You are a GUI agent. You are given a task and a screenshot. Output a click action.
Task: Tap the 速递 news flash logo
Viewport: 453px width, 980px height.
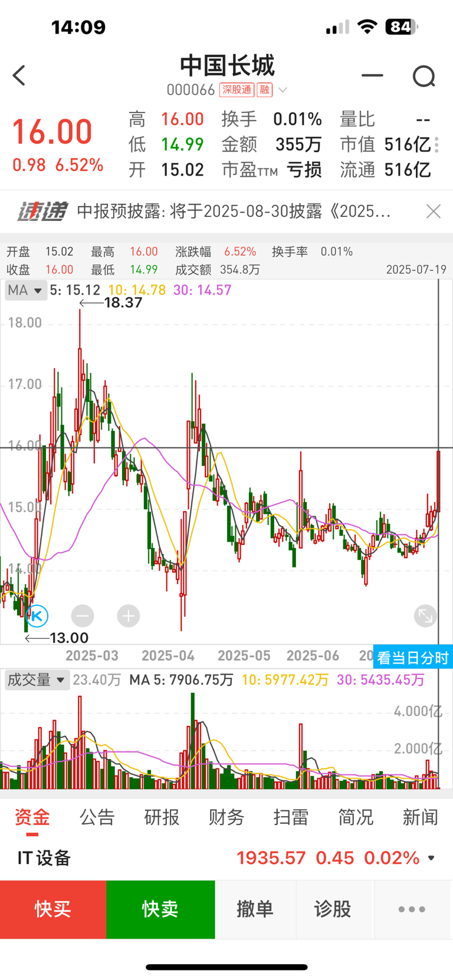click(x=42, y=212)
